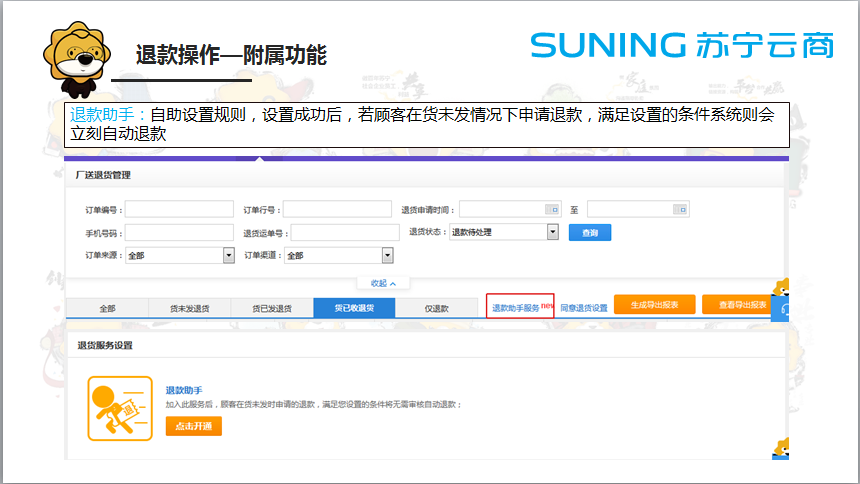Click the start date 退货申请时间 field
This screenshot has width=860, height=484.
(x=510, y=209)
